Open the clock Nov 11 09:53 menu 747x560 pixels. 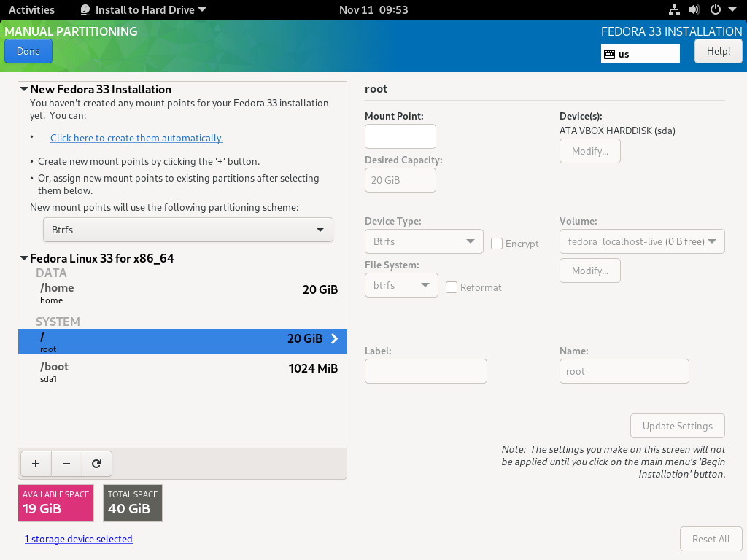click(x=373, y=9)
